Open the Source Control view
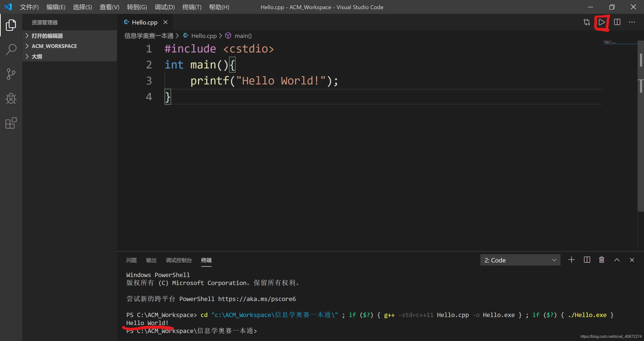This screenshot has width=644, height=341. [11, 74]
